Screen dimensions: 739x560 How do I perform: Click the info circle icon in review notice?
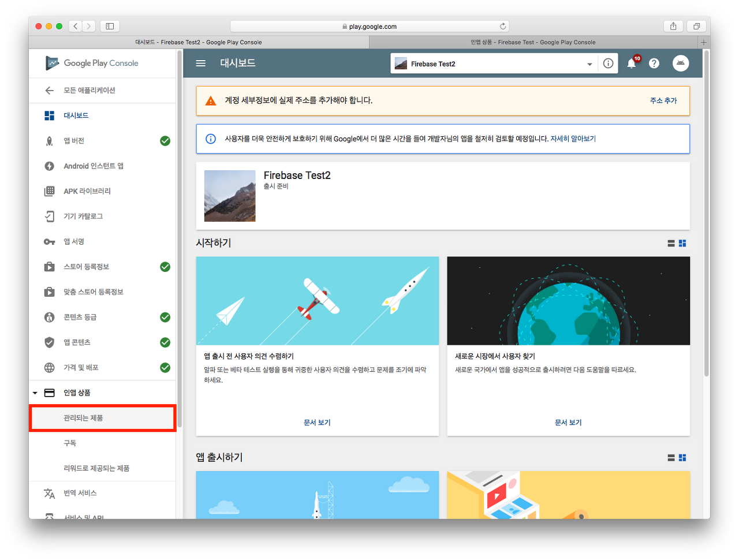[x=211, y=139]
